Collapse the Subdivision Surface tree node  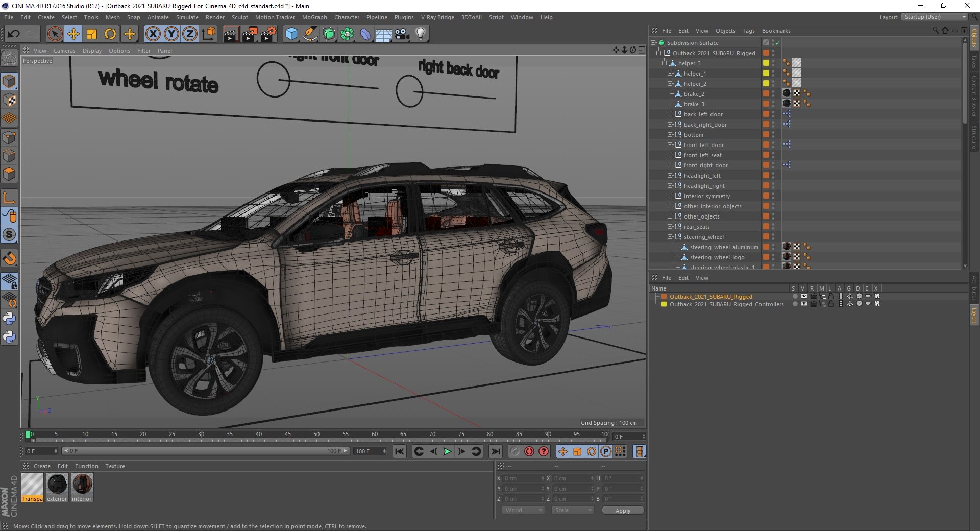coord(653,43)
